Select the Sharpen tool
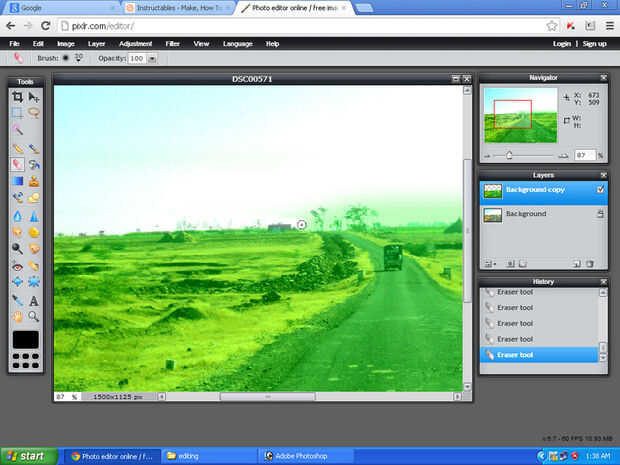Viewport: 620px width, 465px height. click(34, 216)
